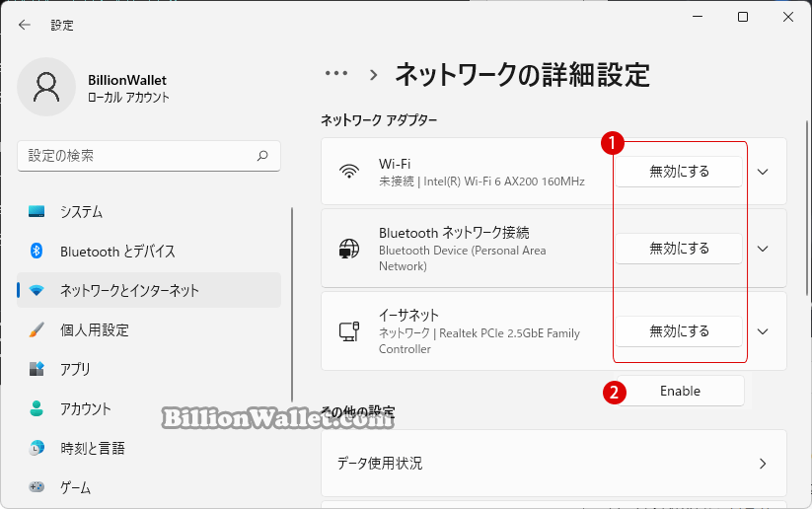This screenshot has height=509, width=812.
Task: Disable イーサネット with its 無効にする button
Action: [679, 331]
